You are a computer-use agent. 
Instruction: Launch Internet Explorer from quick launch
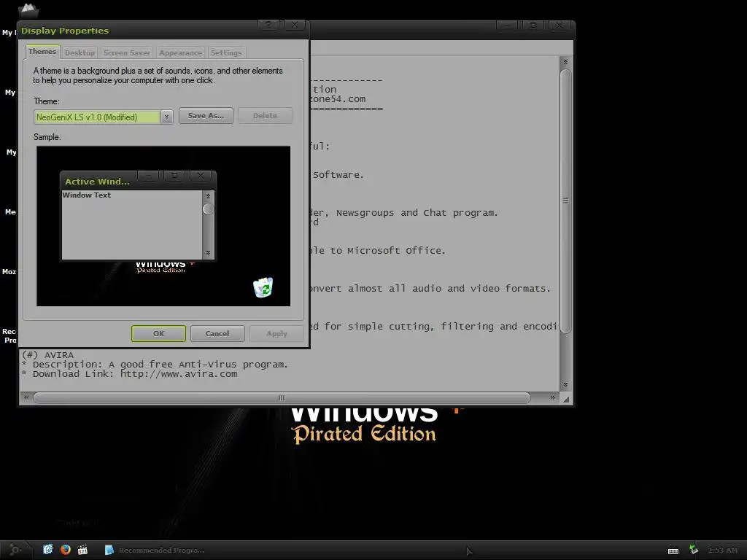(x=48, y=550)
